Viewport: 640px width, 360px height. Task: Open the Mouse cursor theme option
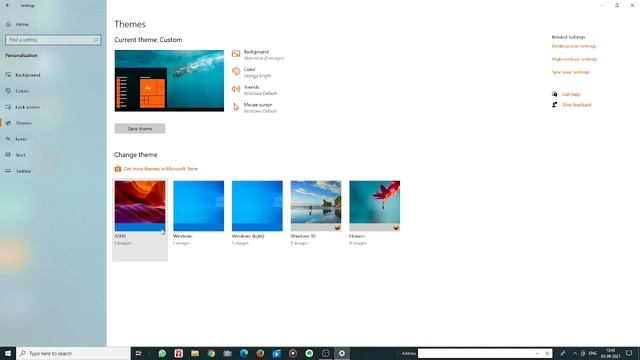tap(254, 107)
